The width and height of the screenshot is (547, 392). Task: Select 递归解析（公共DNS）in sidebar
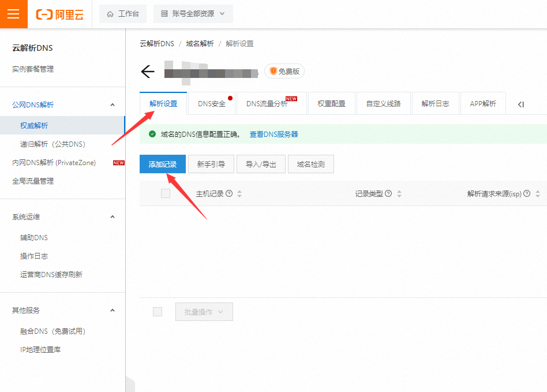point(53,144)
